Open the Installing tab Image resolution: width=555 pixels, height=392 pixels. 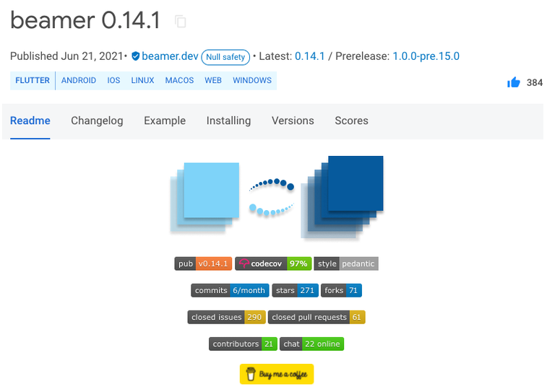[228, 121]
